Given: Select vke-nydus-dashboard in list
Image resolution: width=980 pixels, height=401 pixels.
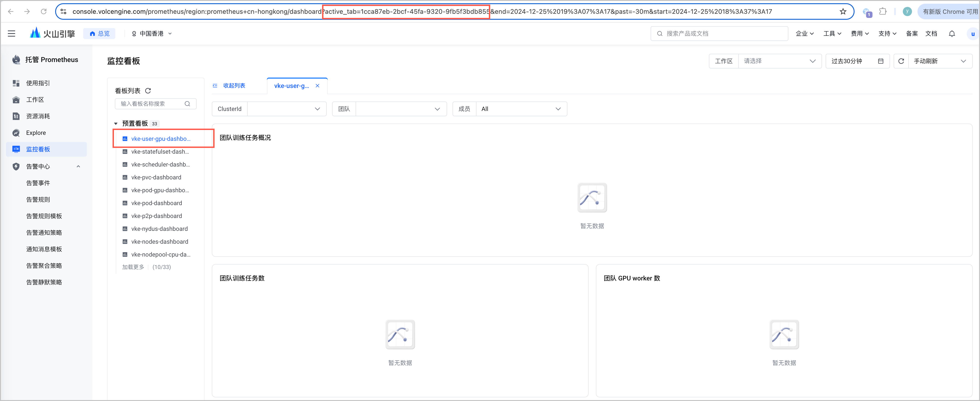Looking at the screenshot, I should (159, 229).
